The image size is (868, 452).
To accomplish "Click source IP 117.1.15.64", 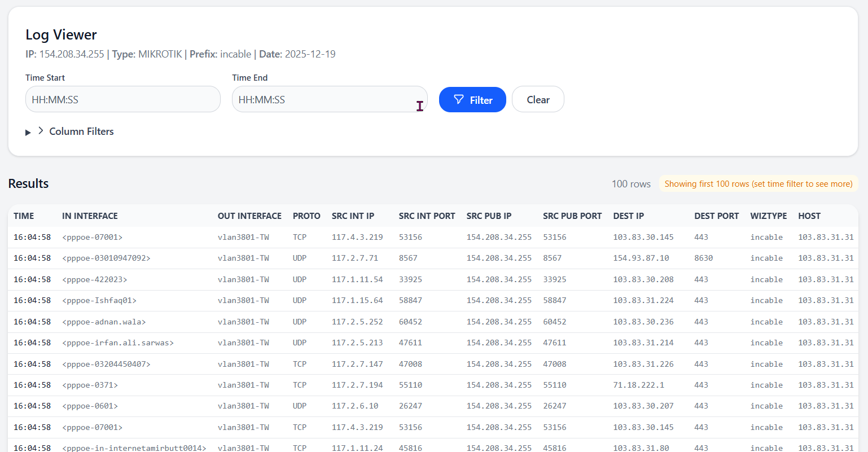I will (x=357, y=301).
